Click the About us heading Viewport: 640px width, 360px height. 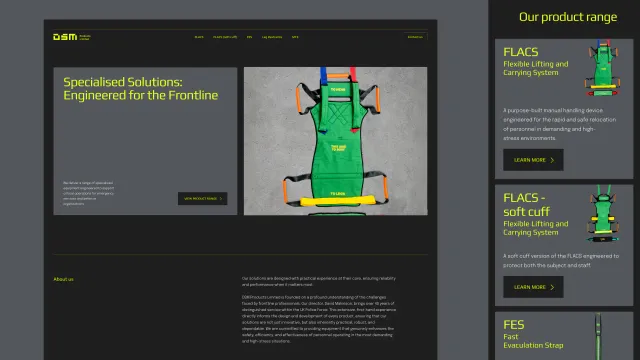[x=63, y=279]
